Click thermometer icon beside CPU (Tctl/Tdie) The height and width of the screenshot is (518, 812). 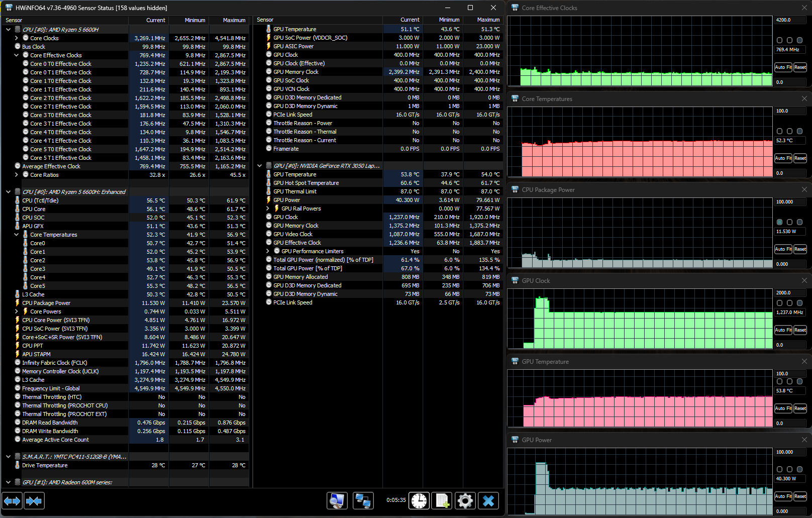[18, 200]
